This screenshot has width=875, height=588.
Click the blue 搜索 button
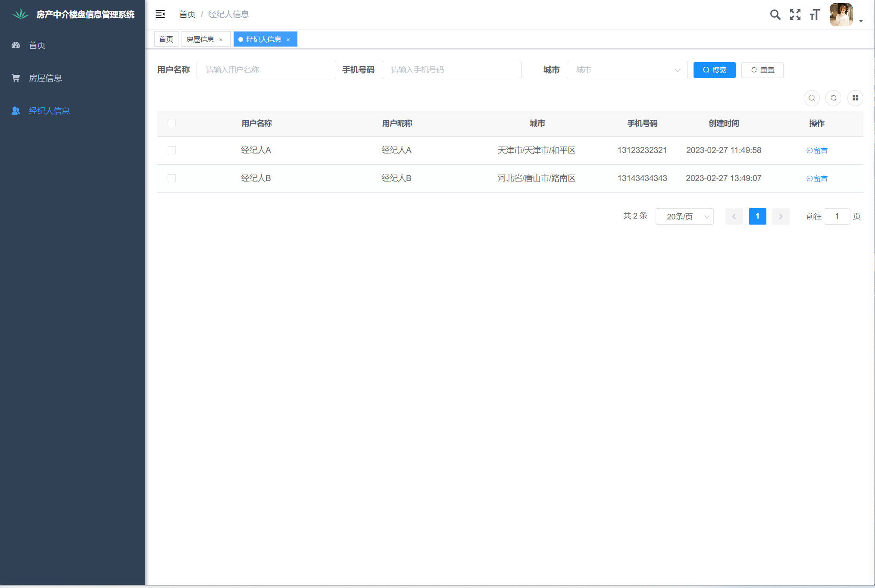(714, 70)
